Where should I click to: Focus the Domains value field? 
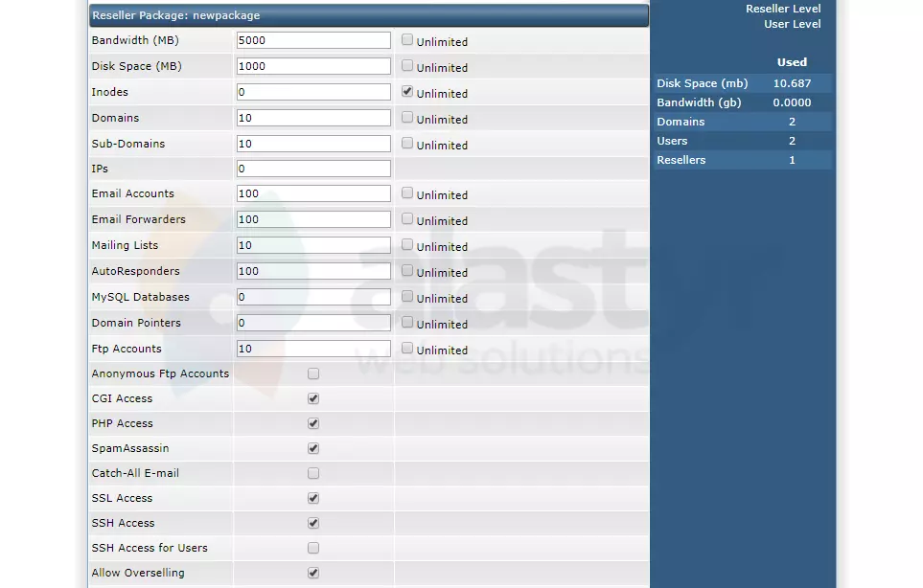coord(313,118)
